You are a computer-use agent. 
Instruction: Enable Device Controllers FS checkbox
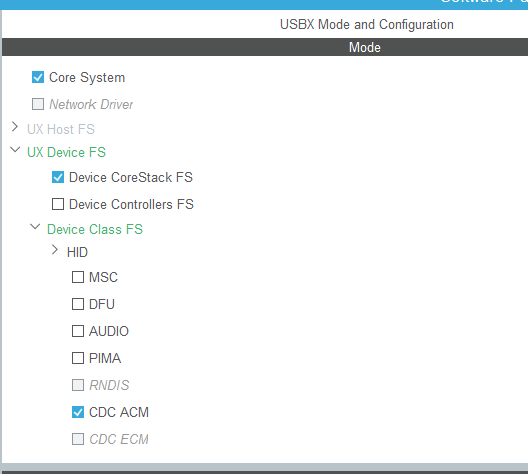tap(58, 204)
